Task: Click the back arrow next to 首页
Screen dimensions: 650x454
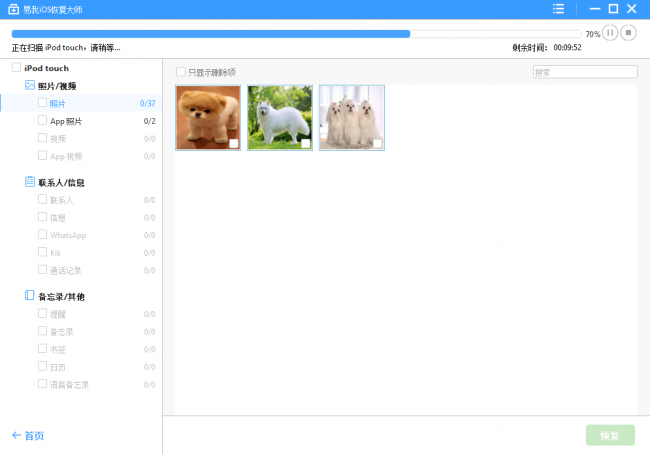Action: click(x=16, y=435)
